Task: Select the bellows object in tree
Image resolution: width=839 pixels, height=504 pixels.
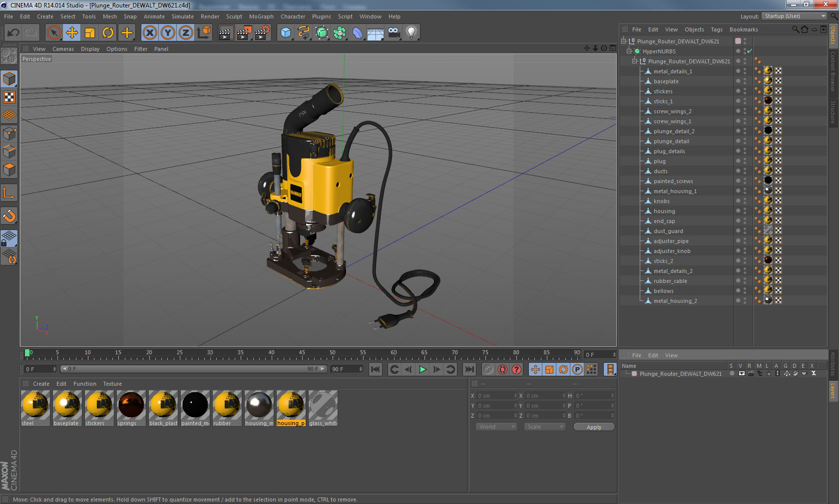Action: 663,291
